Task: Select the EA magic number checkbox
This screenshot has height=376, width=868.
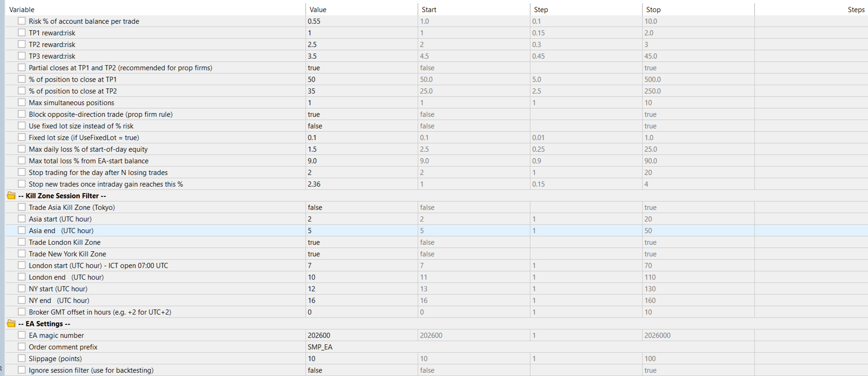Action: point(22,335)
